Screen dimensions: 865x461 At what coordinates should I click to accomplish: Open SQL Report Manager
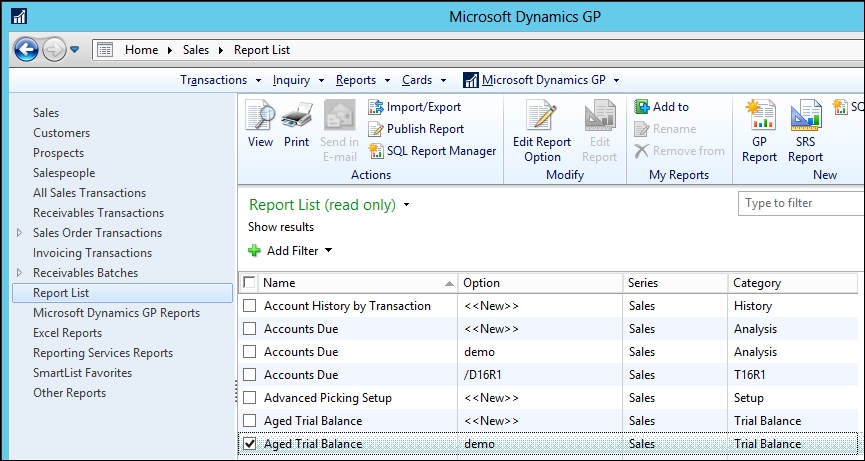point(432,151)
